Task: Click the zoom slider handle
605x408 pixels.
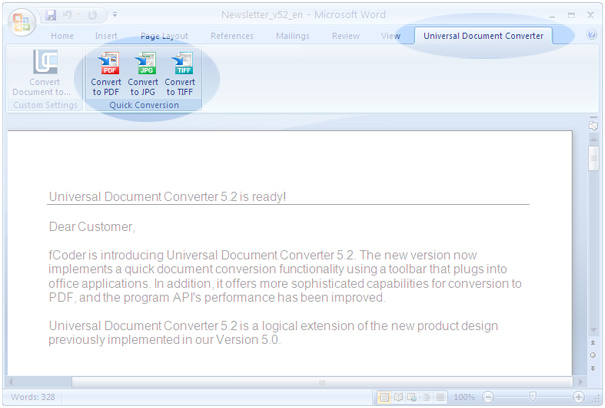Action: coord(532,396)
